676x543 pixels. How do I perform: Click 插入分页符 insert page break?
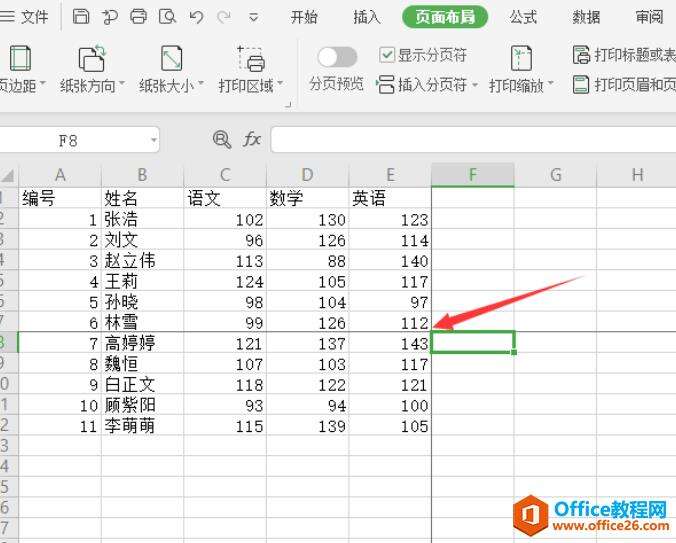(x=427, y=84)
